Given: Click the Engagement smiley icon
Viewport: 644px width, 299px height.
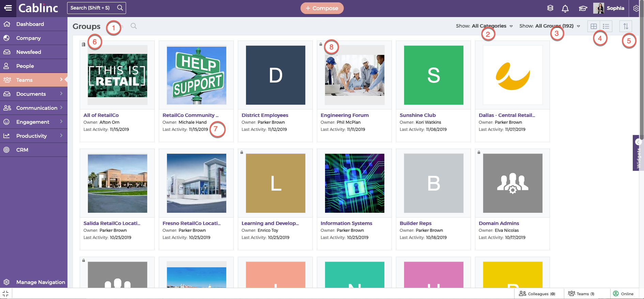Looking at the screenshot, I should tap(6, 122).
